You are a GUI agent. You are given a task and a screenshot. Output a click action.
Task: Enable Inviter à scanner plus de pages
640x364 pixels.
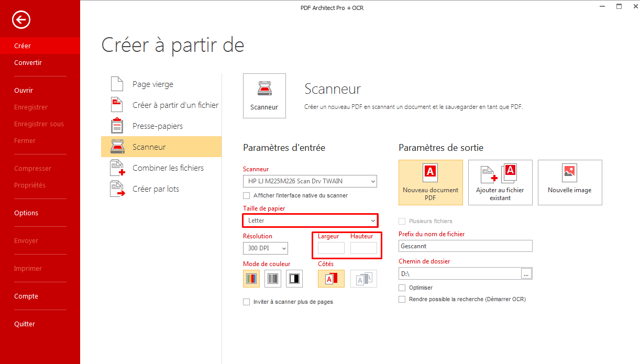click(246, 302)
